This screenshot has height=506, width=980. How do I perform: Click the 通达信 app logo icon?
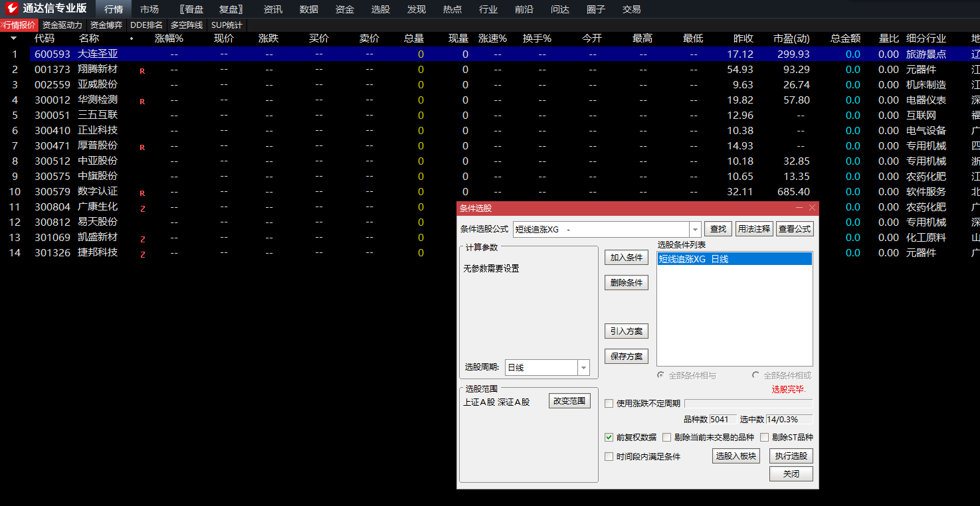tap(12, 9)
